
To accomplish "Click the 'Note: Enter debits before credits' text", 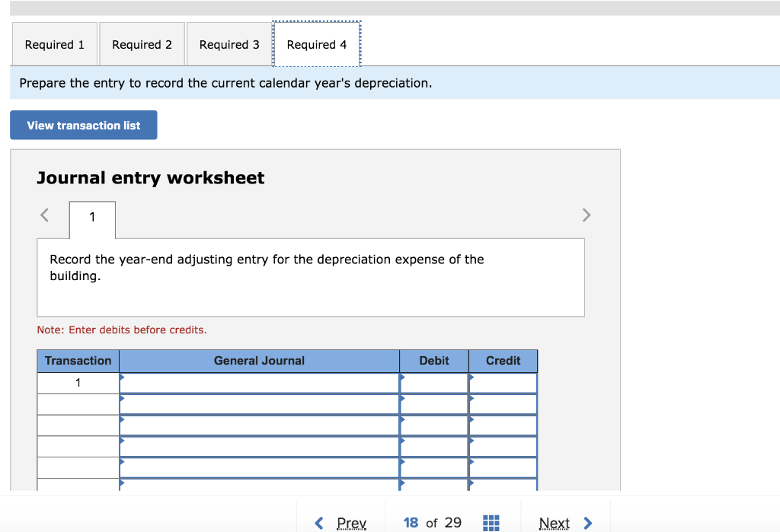I will click(122, 330).
